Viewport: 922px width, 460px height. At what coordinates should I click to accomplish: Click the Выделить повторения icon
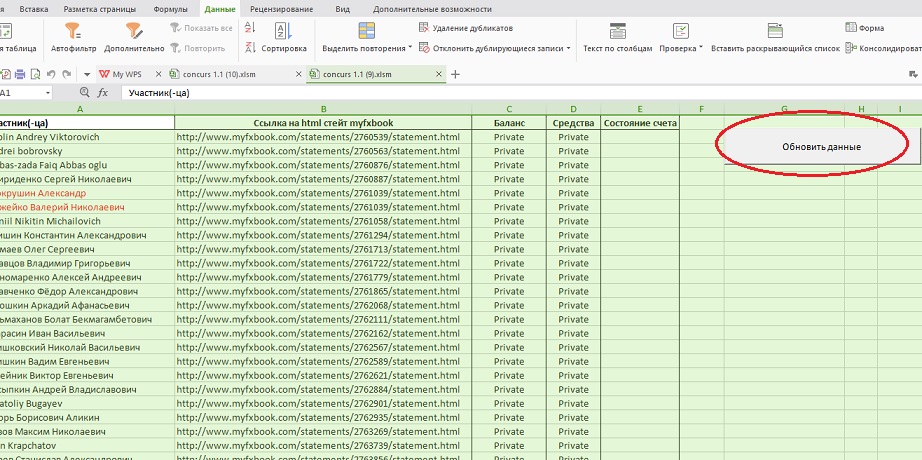coord(367,31)
